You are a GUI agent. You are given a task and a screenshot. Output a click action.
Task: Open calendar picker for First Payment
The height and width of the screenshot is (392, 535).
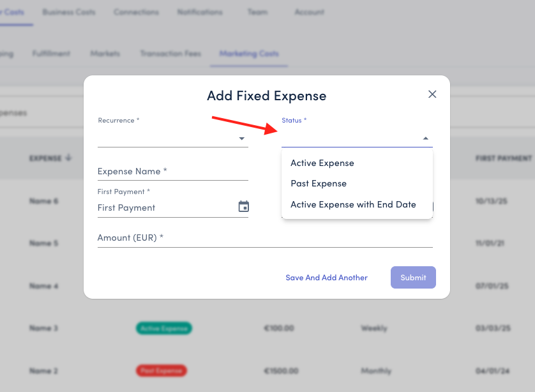pos(243,207)
